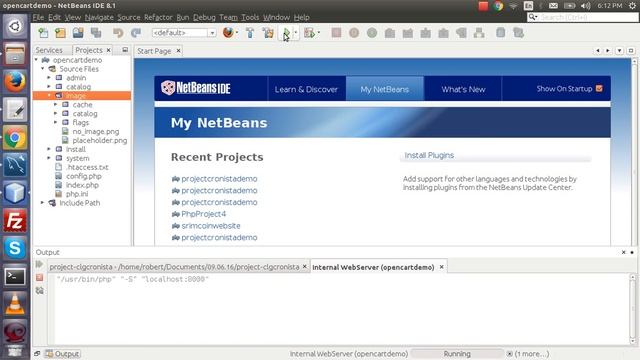The width and height of the screenshot is (640, 360).
Task: Open the What's New tab
Action: (x=463, y=89)
